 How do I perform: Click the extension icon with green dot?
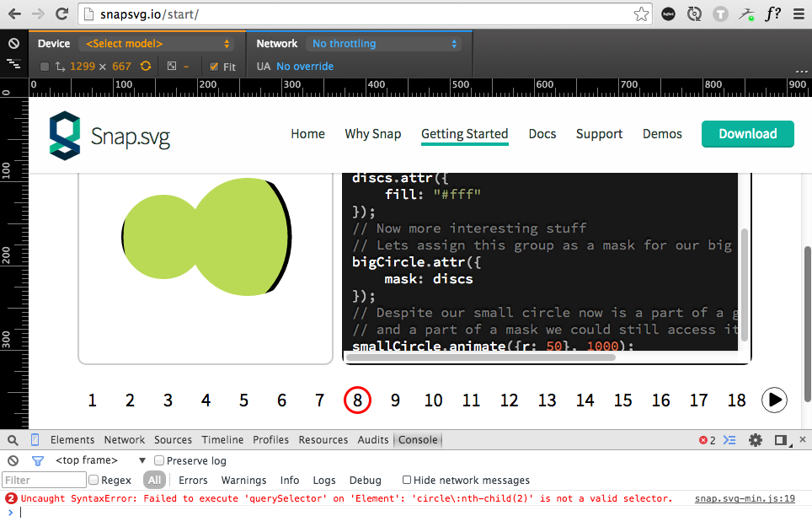point(746,14)
